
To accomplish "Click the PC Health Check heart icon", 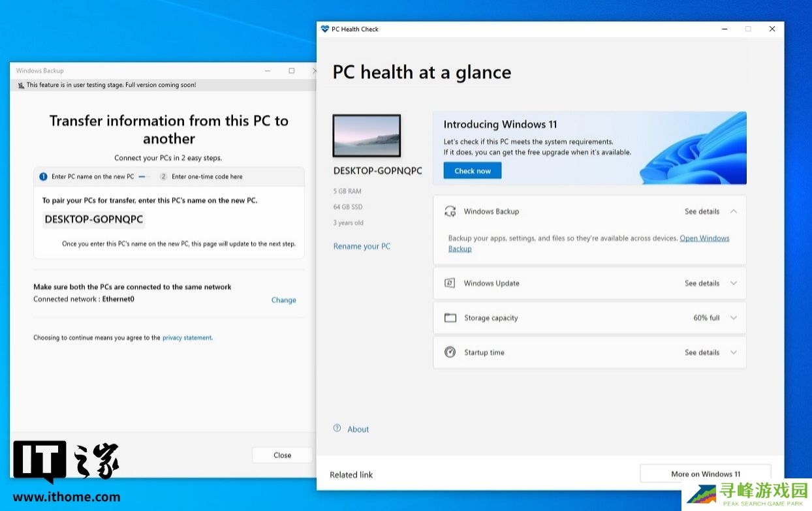I will (325, 29).
